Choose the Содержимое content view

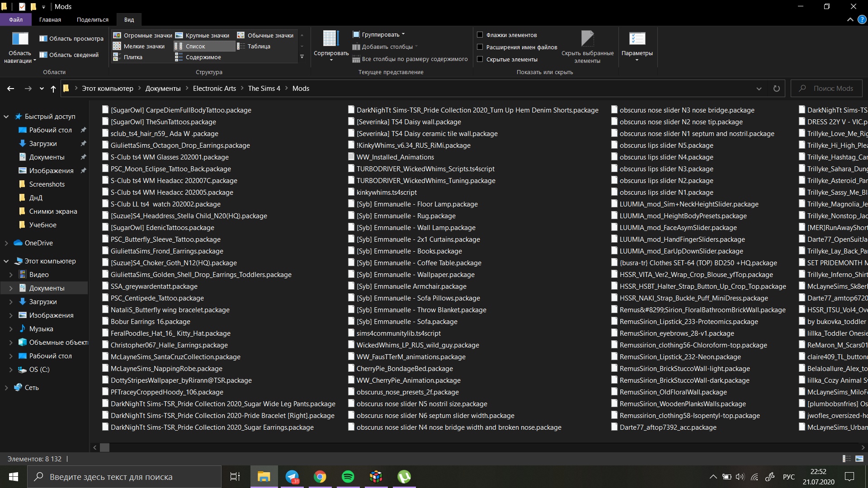[198, 57]
